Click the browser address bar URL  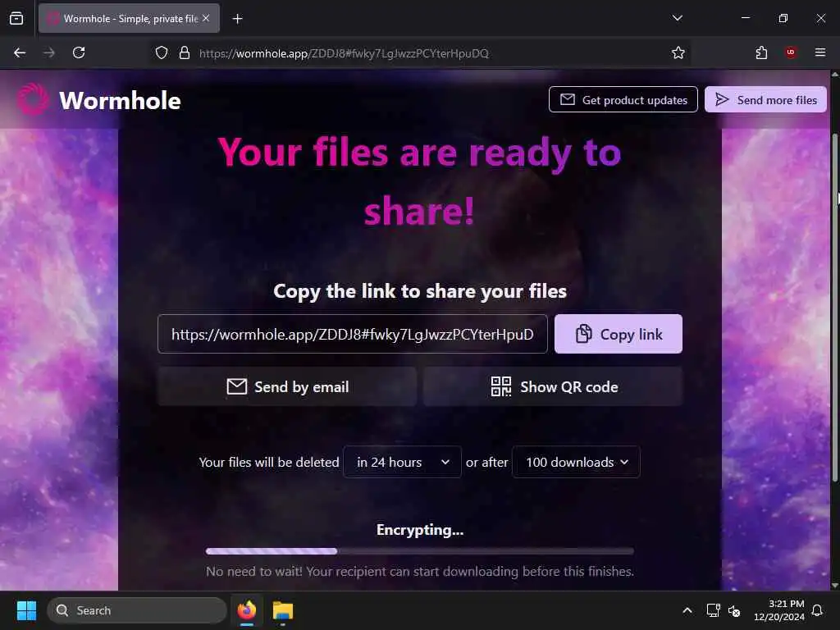(344, 53)
